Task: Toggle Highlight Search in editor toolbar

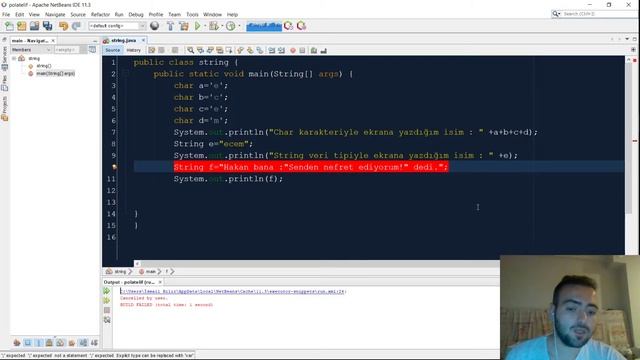Action: click(220, 50)
